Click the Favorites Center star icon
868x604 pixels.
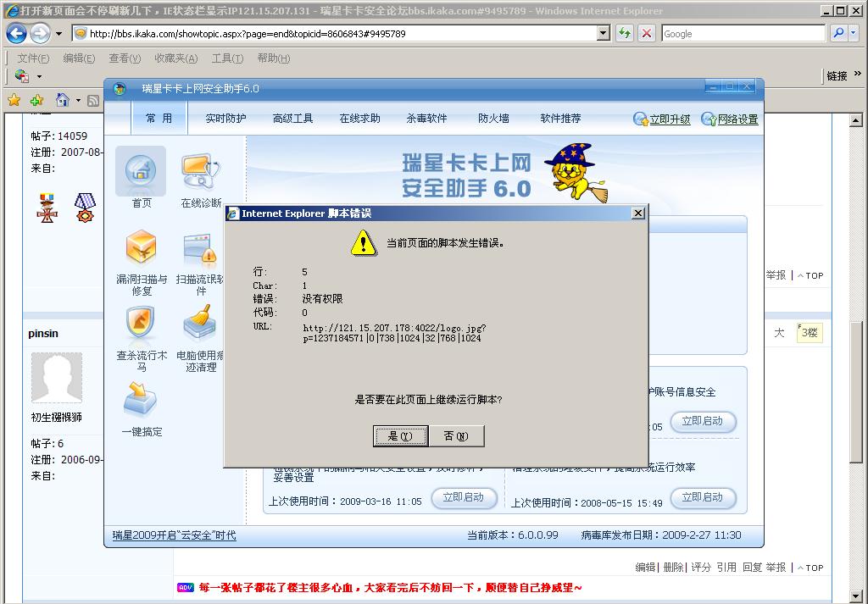[14, 100]
